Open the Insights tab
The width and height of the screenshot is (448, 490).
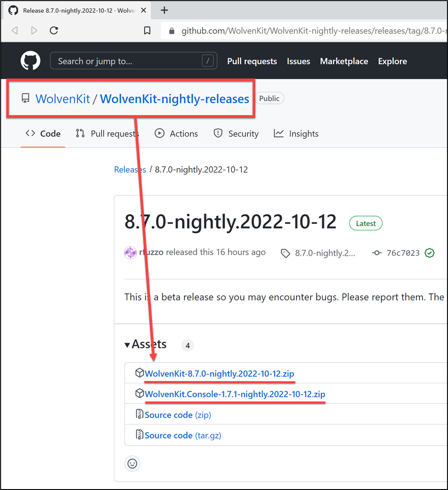tap(296, 134)
